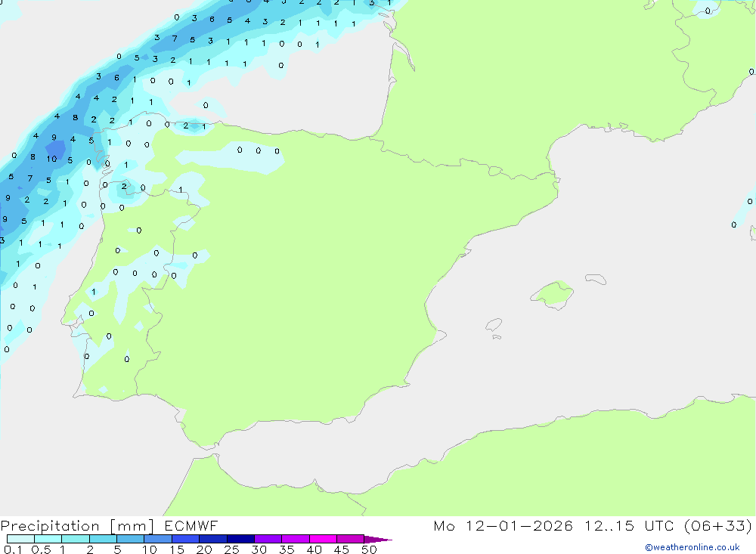
Task: Click the '35' legend scale label
Action: [x=287, y=549]
